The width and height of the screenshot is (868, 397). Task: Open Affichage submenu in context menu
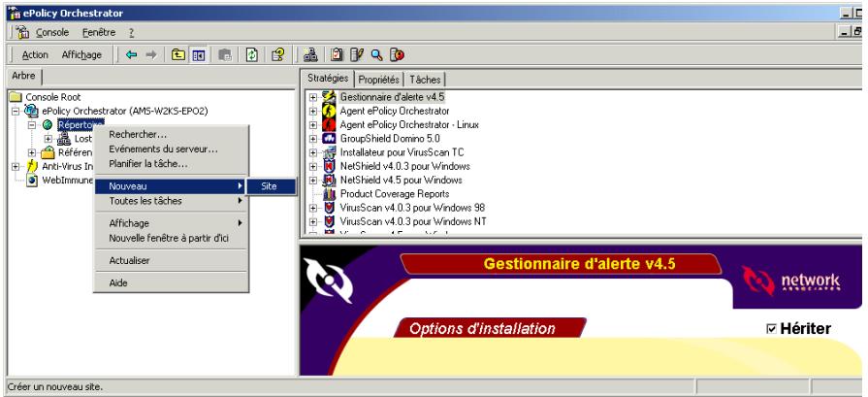171,223
